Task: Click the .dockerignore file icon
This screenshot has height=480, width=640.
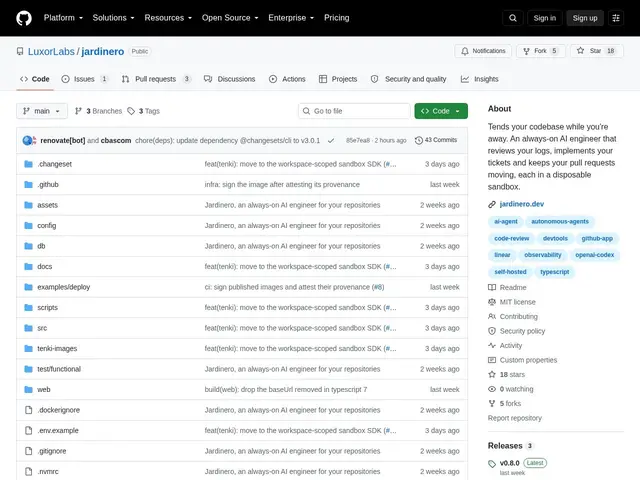Action: pyautogui.click(x=28, y=410)
